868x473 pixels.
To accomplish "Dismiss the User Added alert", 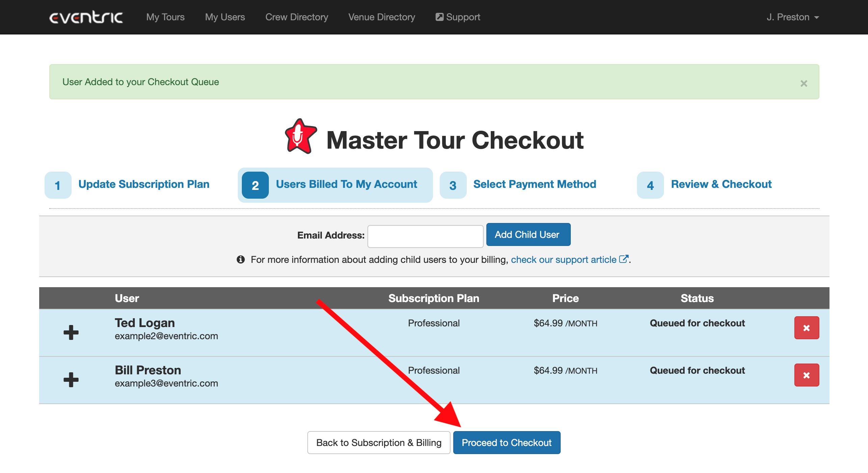I will coord(804,83).
